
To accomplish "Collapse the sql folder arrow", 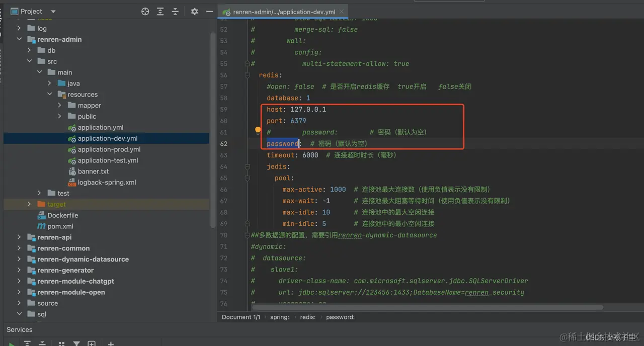I will (x=19, y=314).
